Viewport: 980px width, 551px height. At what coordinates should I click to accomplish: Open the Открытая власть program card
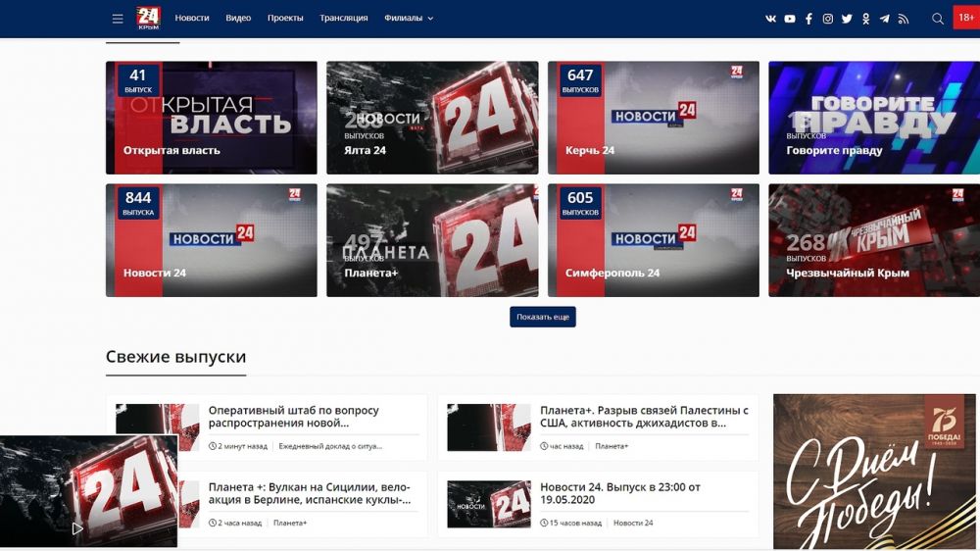click(x=211, y=118)
